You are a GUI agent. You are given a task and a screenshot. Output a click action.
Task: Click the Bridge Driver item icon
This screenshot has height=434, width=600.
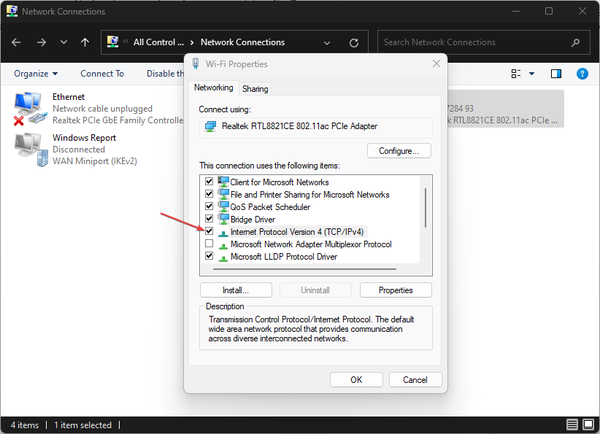[x=223, y=219]
